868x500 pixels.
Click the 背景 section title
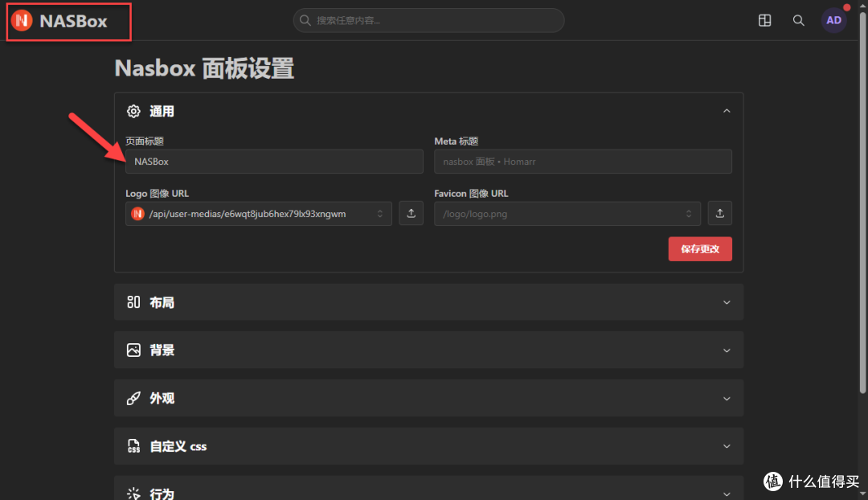(x=162, y=350)
